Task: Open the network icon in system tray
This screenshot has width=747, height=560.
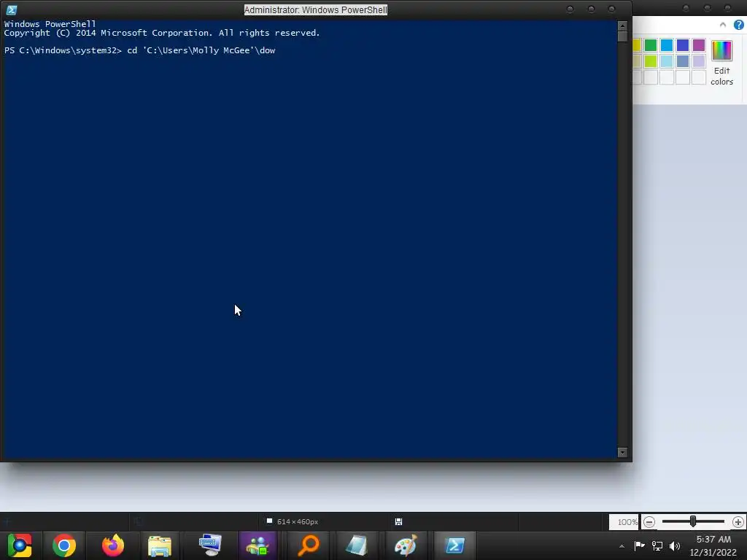Action: pyautogui.click(x=657, y=545)
